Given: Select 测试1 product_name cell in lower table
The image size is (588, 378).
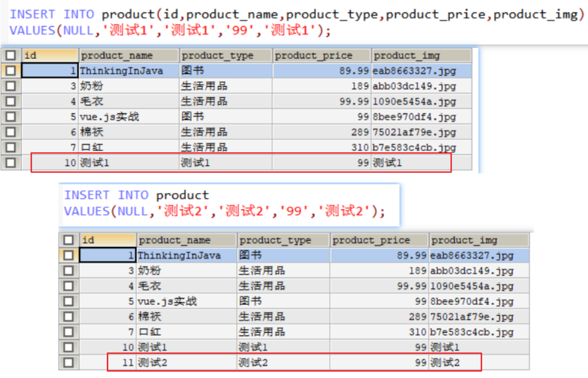Looking at the screenshot, I should pos(186,347).
